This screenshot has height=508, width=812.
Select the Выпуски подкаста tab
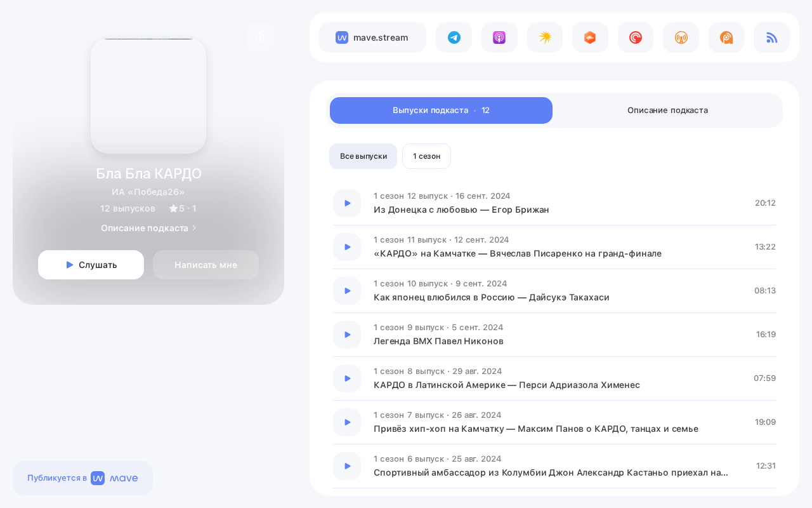(441, 110)
